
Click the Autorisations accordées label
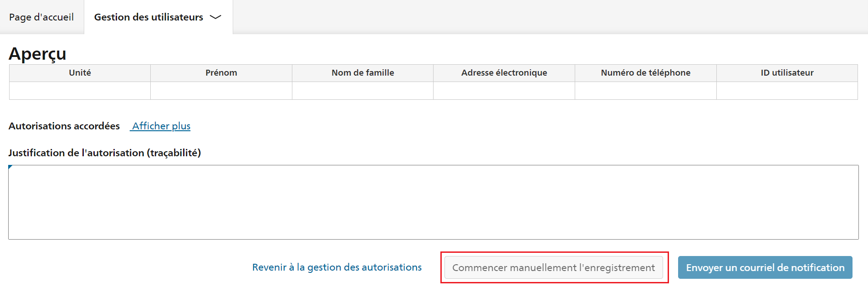(x=64, y=126)
